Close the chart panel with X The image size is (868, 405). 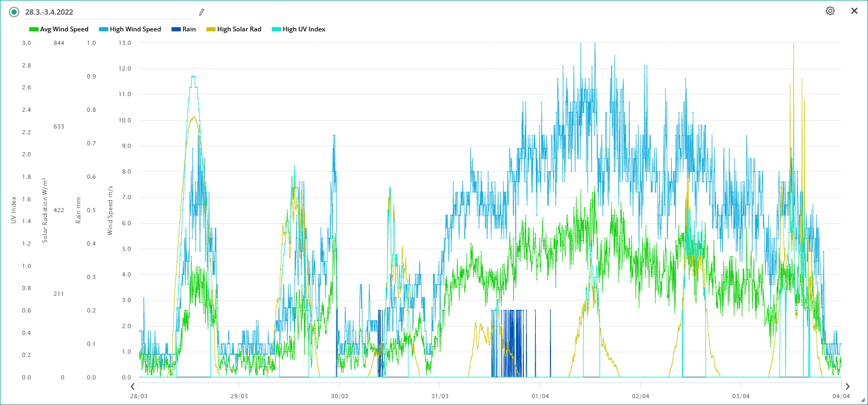click(x=854, y=11)
